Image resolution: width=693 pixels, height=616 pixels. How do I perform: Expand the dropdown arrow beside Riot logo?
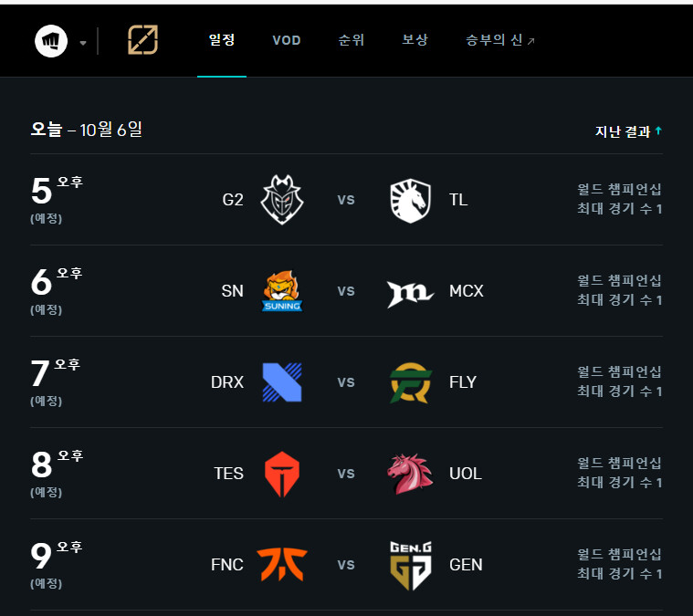tap(83, 42)
